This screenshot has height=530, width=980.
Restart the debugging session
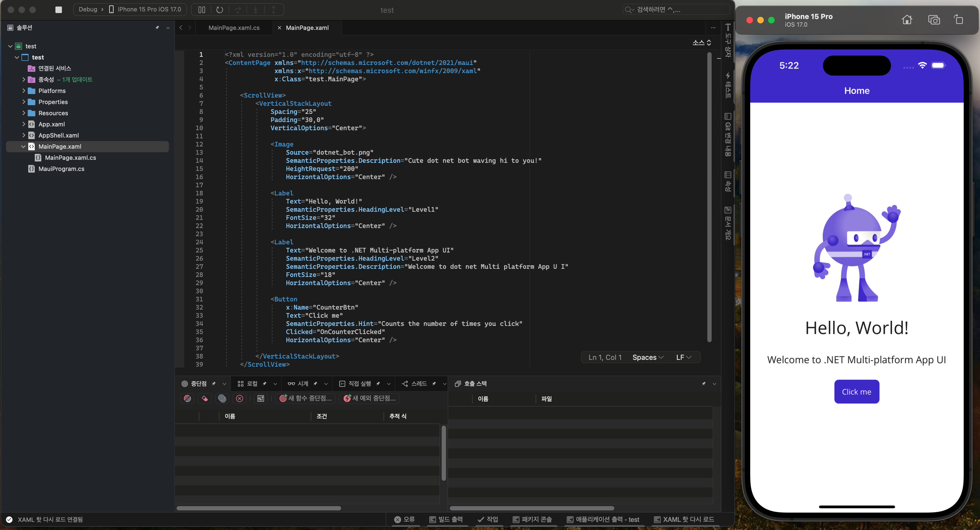pos(219,10)
